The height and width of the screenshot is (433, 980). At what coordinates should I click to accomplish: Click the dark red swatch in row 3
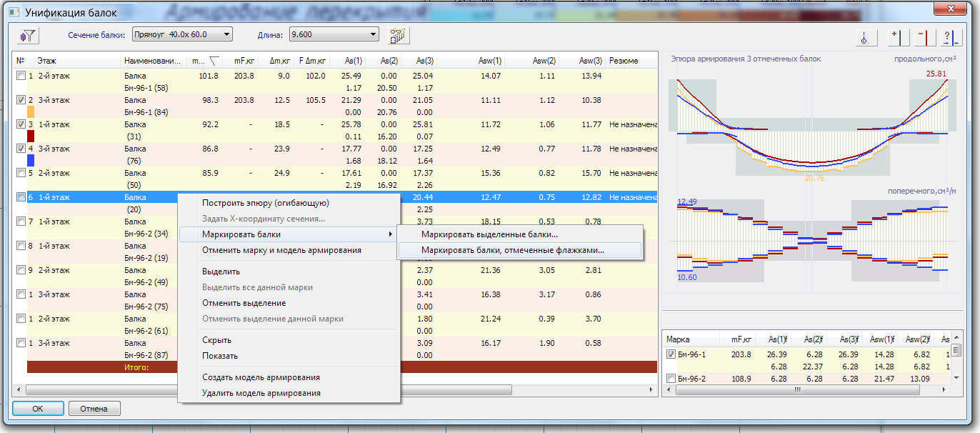(31, 136)
